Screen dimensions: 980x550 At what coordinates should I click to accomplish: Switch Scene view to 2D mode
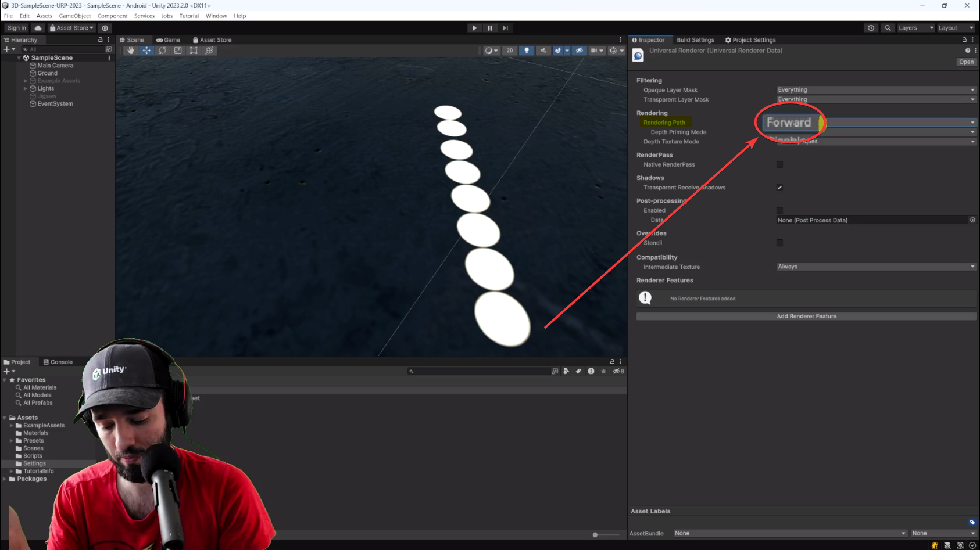[510, 51]
